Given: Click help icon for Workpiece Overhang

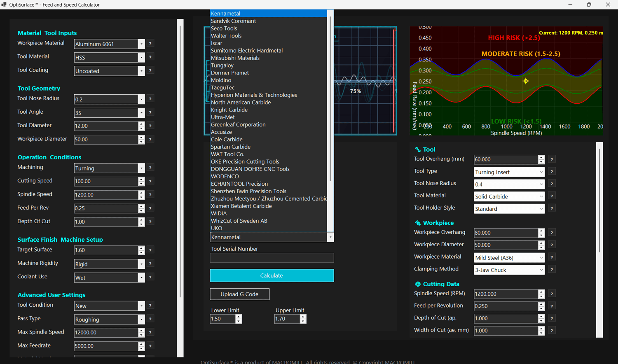Looking at the screenshot, I should click(552, 233).
